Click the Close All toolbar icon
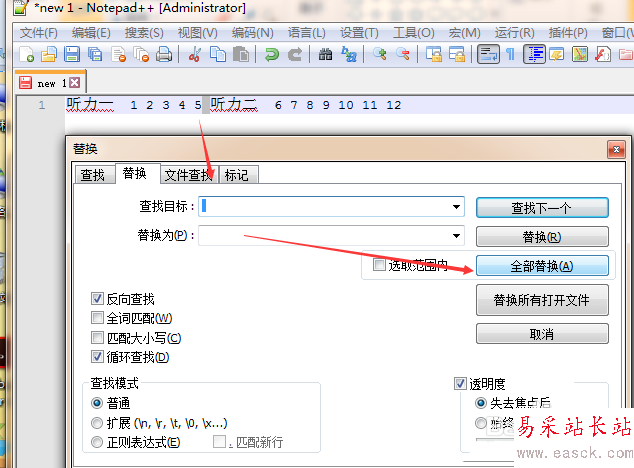The width and height of the screenshot is (634, 468). 141,54
